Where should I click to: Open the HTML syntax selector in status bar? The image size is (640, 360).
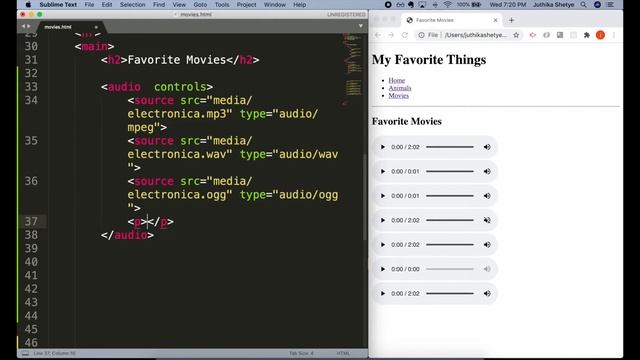click(x=343, y=353)
